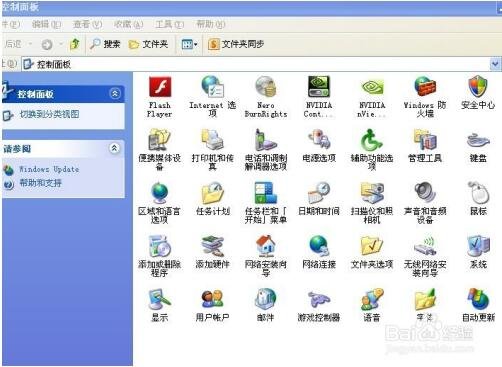Open 区域和语言选项 icon
This screenshot has height=367, width=502.
coord(159,203)
